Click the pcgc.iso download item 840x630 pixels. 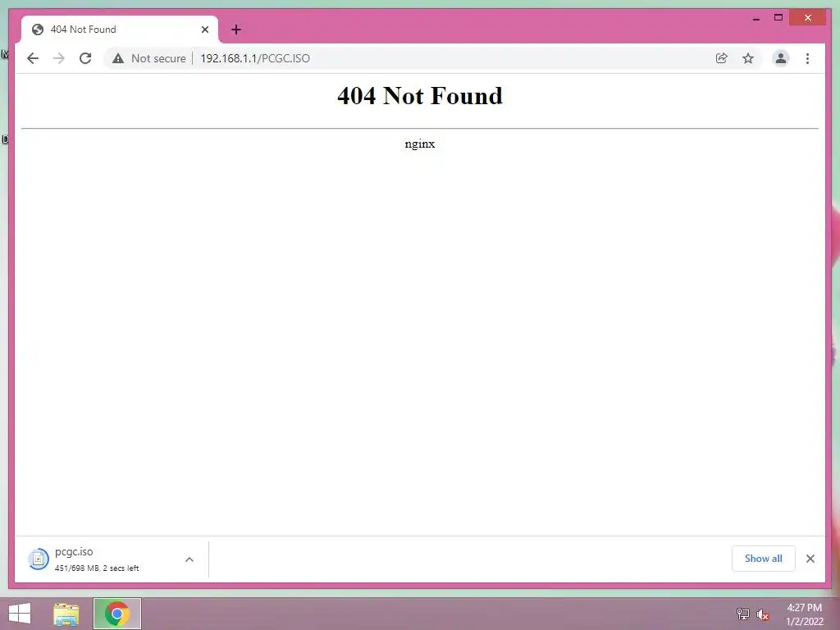[112, 559]
